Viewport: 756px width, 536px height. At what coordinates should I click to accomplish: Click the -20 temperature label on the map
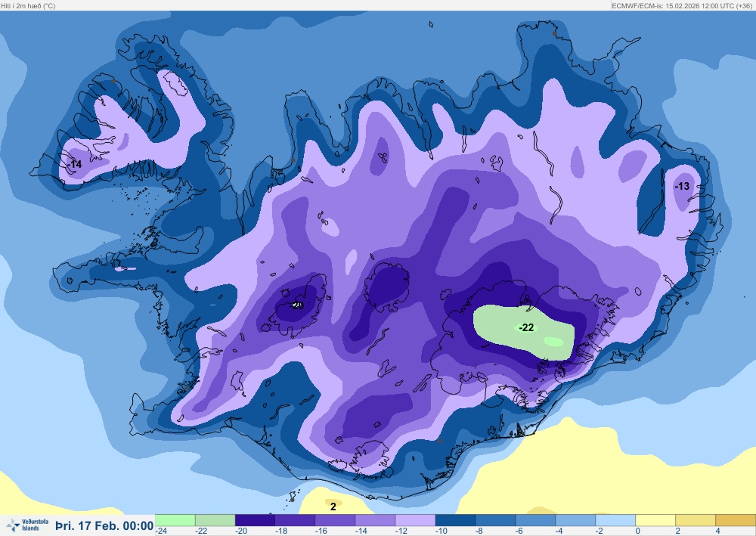coord(297,305)
